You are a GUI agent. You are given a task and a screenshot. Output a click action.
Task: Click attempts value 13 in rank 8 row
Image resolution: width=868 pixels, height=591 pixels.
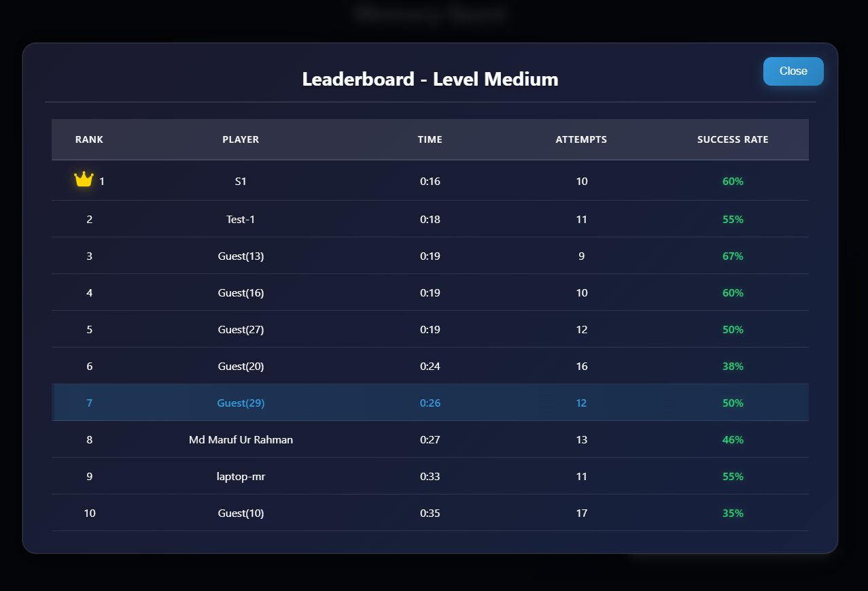click(581, 440)
